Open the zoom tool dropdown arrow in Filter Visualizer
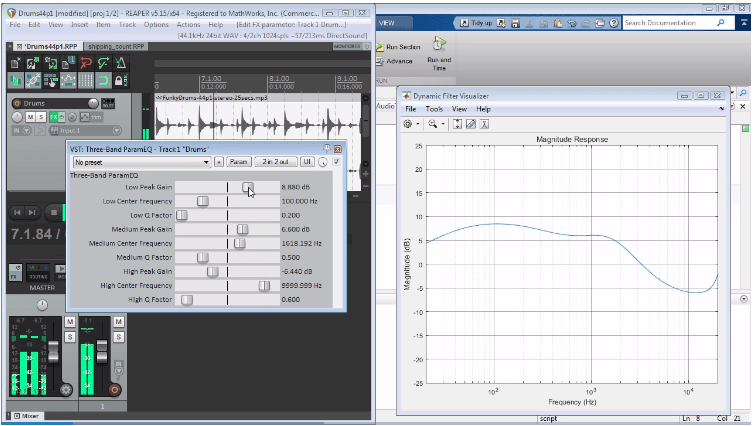Screen dimensions: 755x426 pyautogui.click(x=443, y=124)
